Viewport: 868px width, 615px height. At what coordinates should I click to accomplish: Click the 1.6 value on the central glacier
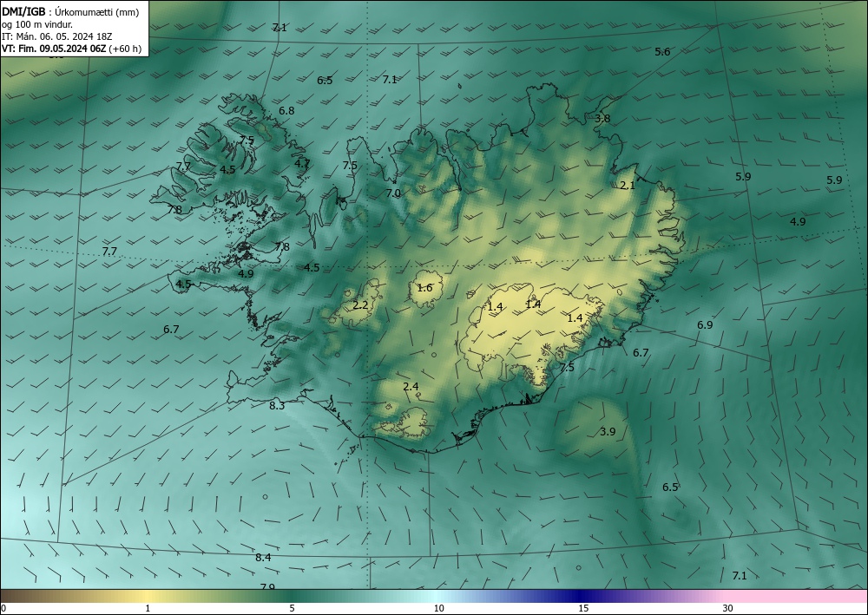point(424,288)
